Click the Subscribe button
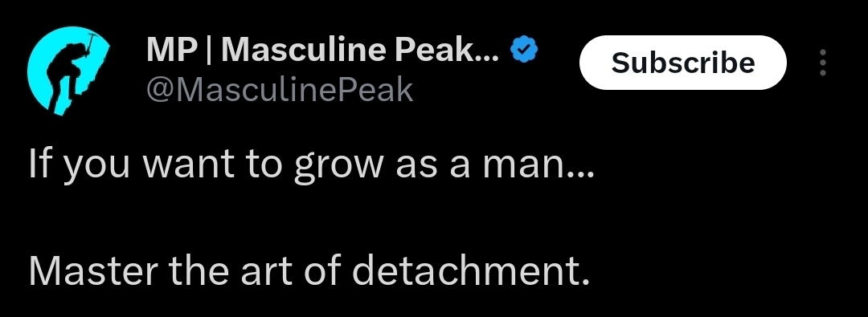The image size is (868, 317). tap(682, 63)
